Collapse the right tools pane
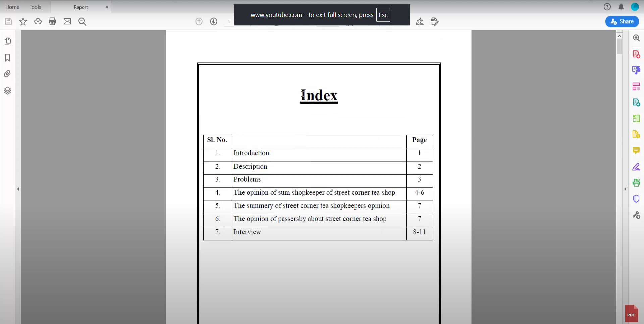 tap(625, 189)
